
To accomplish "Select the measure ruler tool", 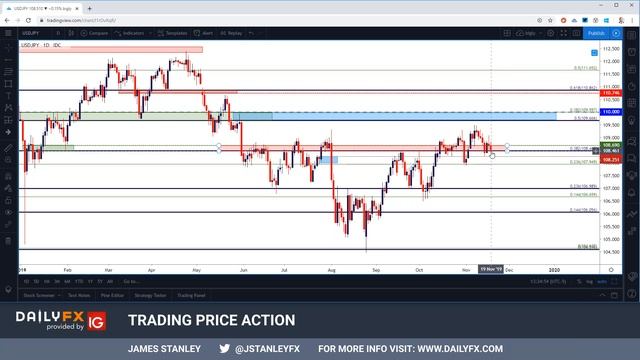I will (8, 148).
